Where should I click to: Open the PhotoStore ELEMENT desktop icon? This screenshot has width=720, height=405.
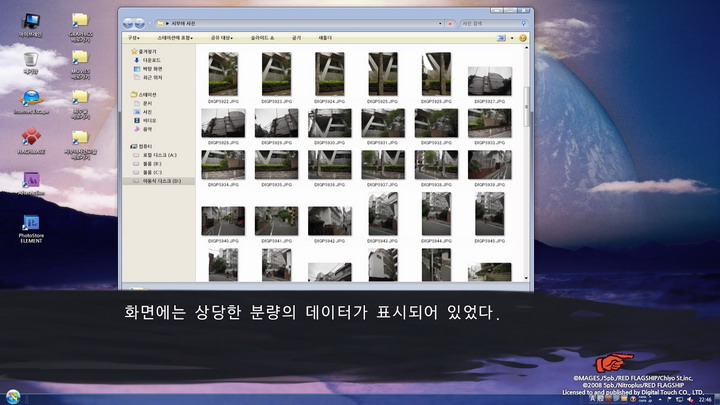coord(30,225)
